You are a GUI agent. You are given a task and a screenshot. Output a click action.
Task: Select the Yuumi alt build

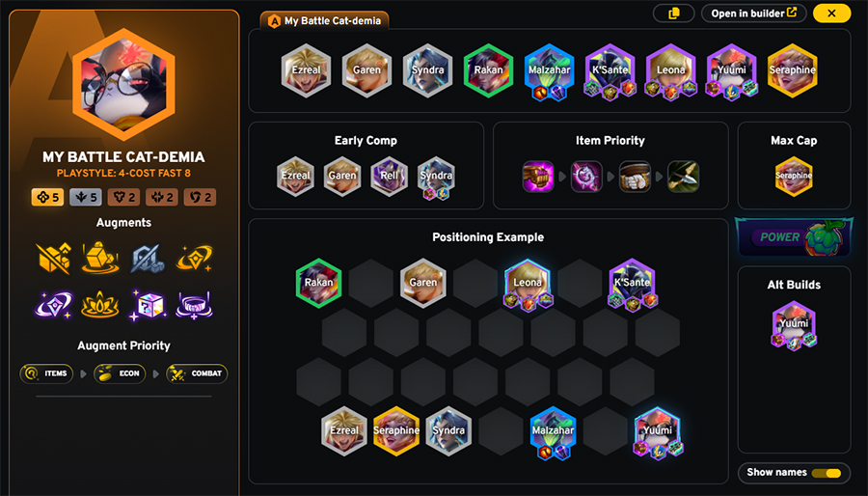[x=794, y=324]
